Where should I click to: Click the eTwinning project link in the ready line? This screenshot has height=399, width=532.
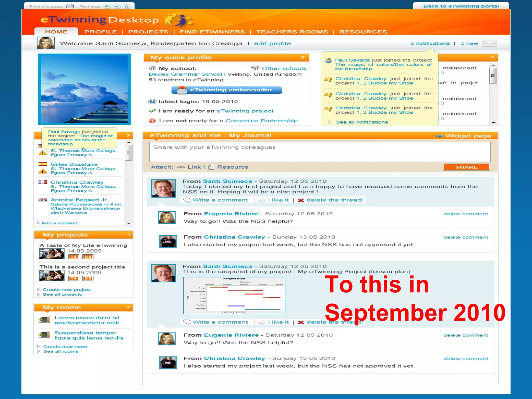tap(245, 111)
